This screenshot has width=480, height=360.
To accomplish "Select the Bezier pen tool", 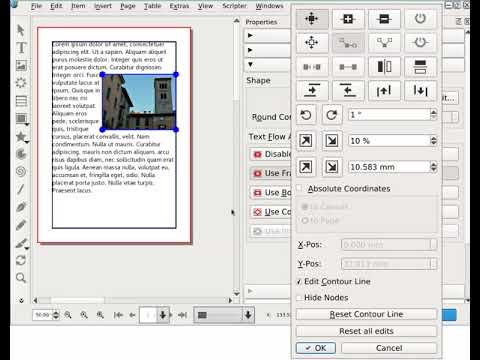I will tap(21, 207).
